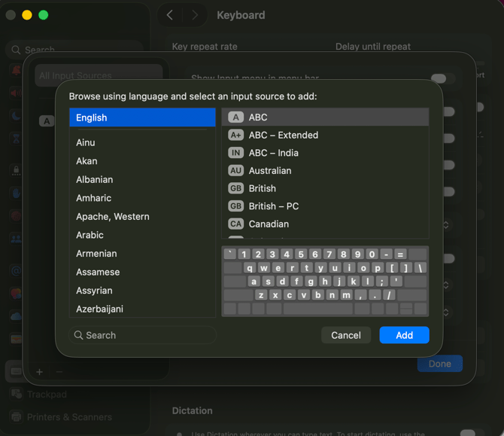Go back with the left chevron arrow
The image size is (504, 436).
[170, 15]
